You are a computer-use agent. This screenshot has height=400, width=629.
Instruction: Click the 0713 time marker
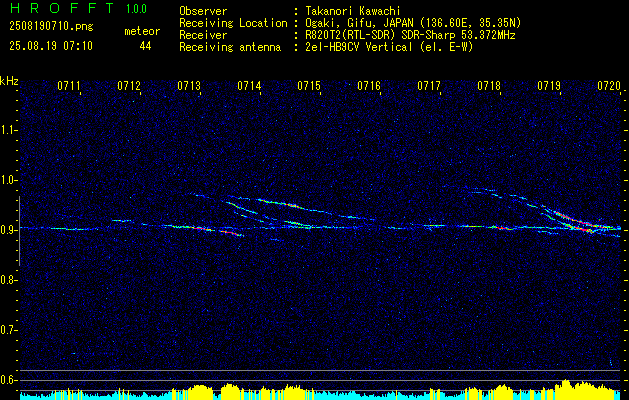pyautogui.click(x=189, y=86)
